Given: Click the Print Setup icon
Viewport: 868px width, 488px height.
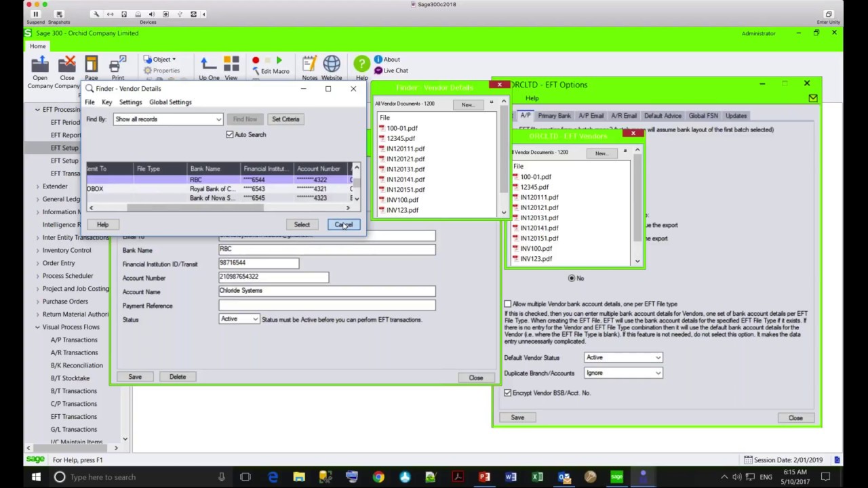Looking at the screenshot, I should (117, 64).
